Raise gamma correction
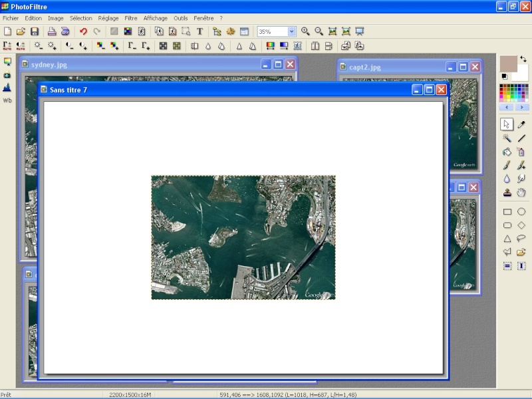The width and height of the screenshot is (532, 399). tap(146, 46)
